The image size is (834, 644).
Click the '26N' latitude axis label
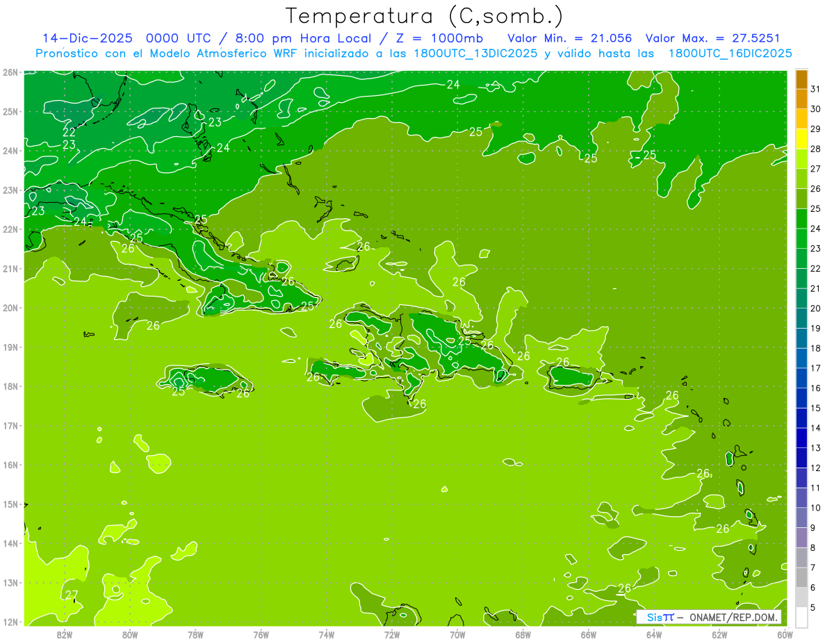pyautogui.click(x=10, y=72)
